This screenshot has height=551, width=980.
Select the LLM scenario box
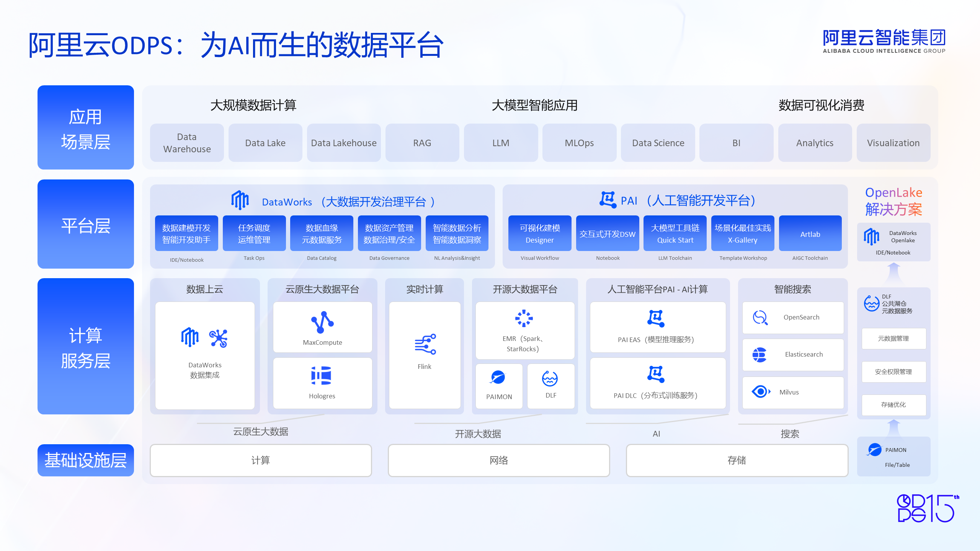click(501, 143)
